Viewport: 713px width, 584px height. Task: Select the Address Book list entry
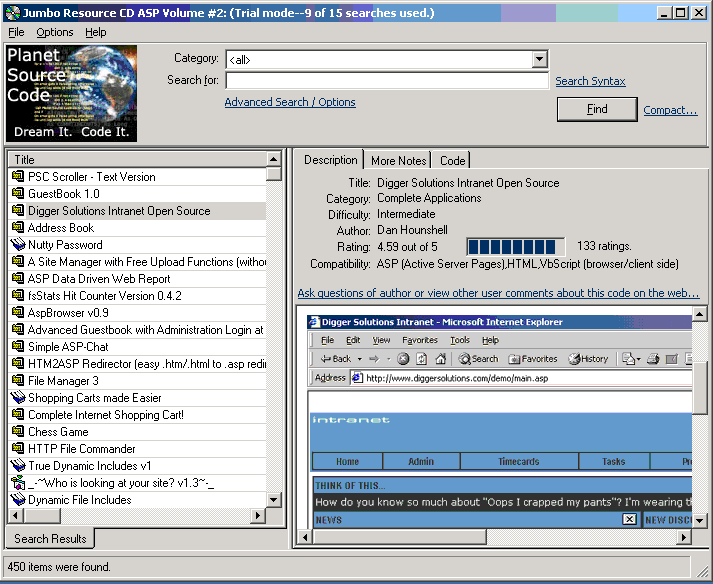[x=137, y=227]
